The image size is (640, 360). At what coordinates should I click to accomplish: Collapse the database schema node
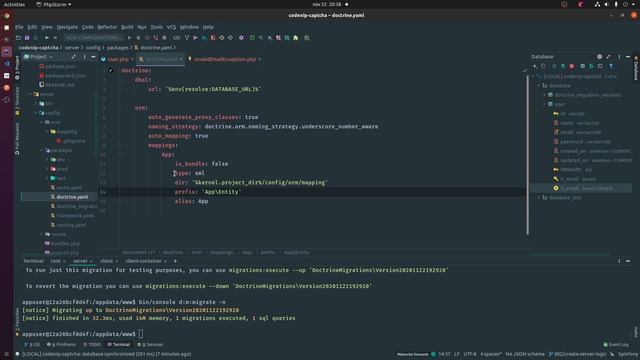[x=538, y=85]
